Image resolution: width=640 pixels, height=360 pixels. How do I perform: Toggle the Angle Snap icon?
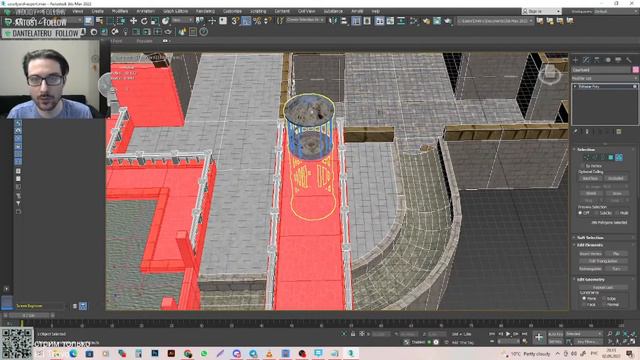coord(246,21)
